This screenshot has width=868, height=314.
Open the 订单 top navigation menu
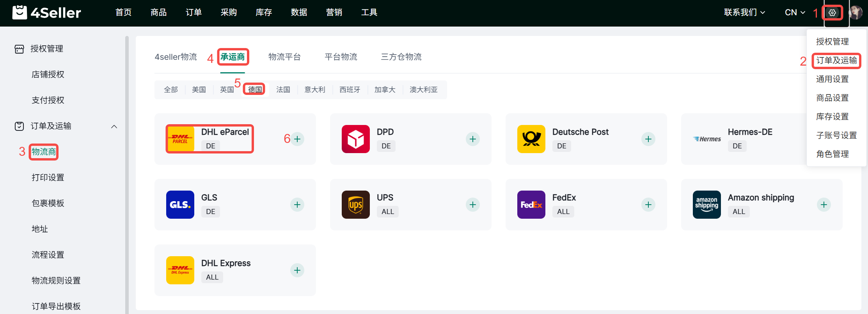193,12
